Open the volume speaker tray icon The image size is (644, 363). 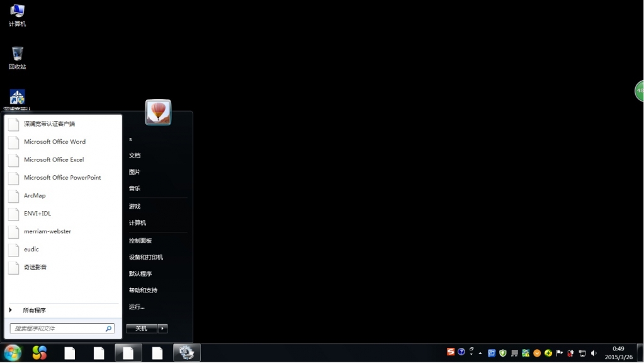click(594, 353)
